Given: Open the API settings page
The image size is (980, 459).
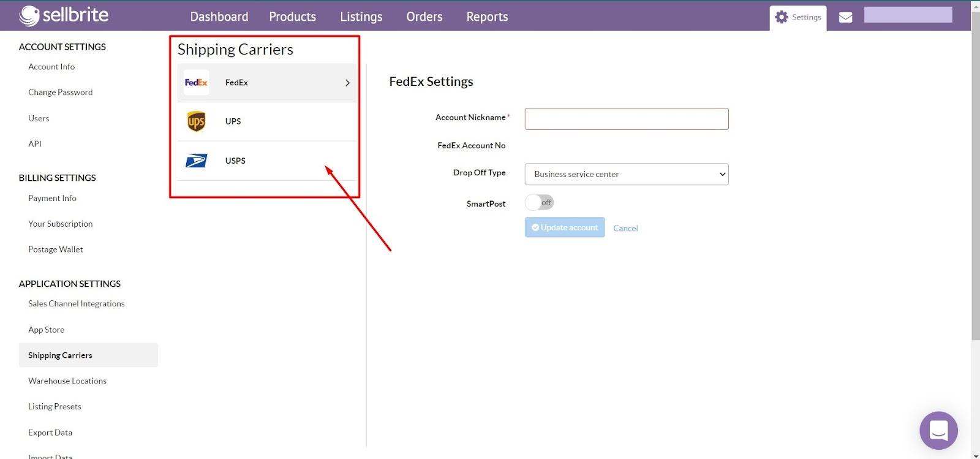Looking at the screenshot, I should 35,144.
